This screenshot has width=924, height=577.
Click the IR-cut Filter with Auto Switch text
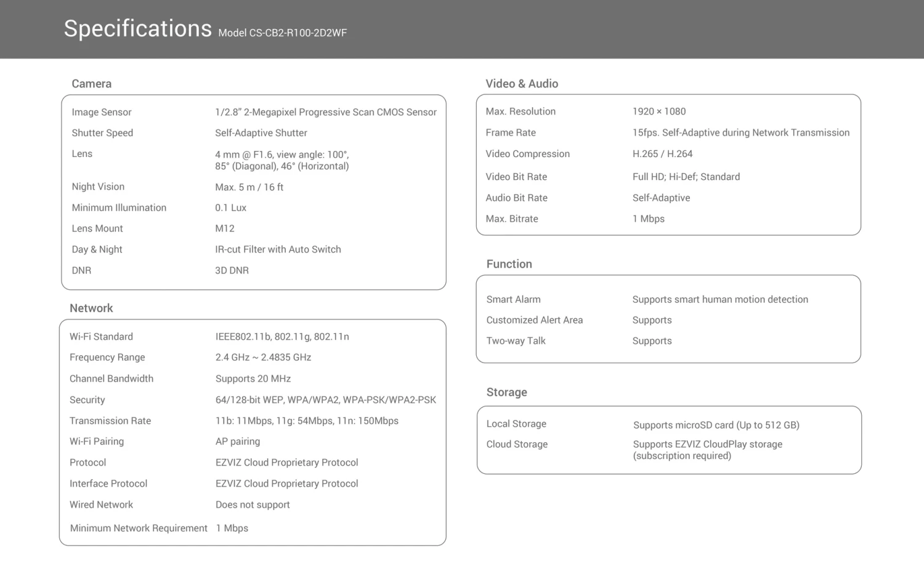pos(278,249)
